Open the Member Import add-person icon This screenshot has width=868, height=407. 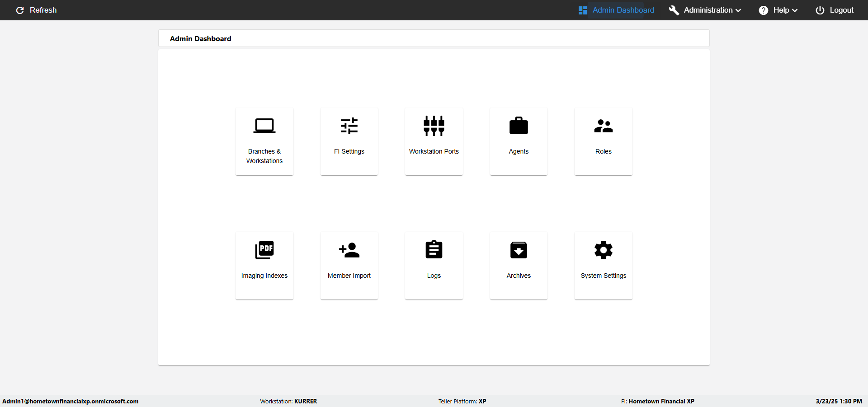click(349, 250)
